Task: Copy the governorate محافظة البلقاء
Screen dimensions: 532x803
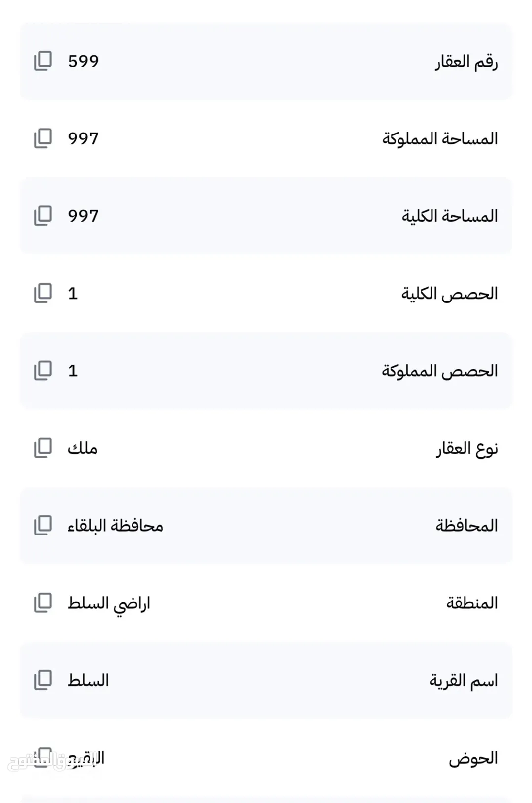Action: [x=43, y=525]
